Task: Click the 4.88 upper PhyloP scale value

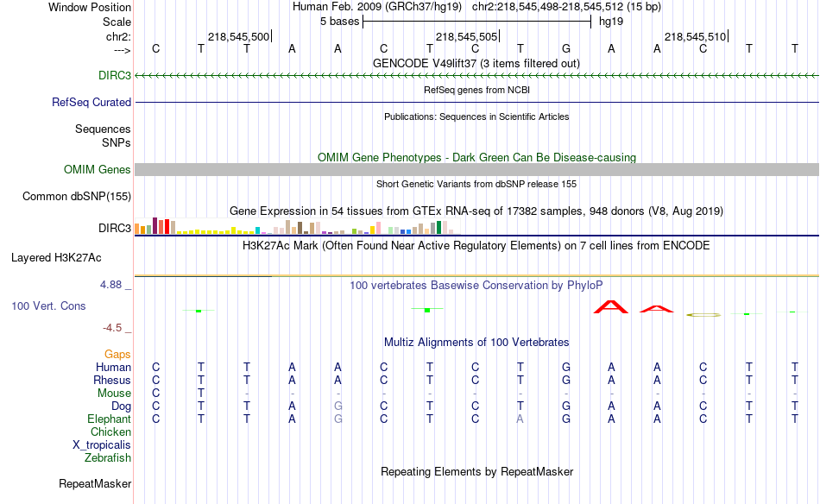Action: 110,285
